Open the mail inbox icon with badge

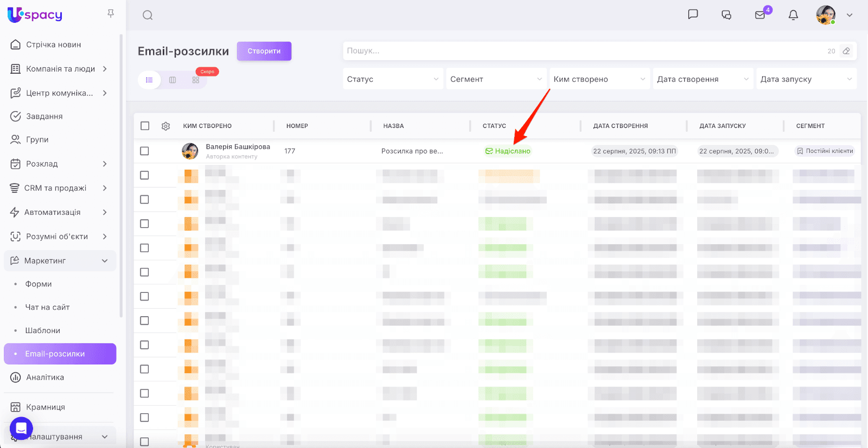(760, 15)
